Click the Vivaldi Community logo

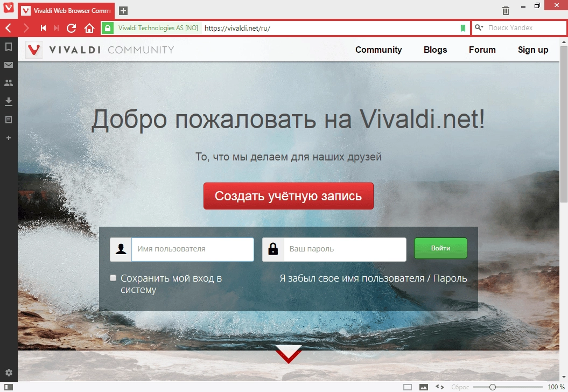click(x=100, y=50)
